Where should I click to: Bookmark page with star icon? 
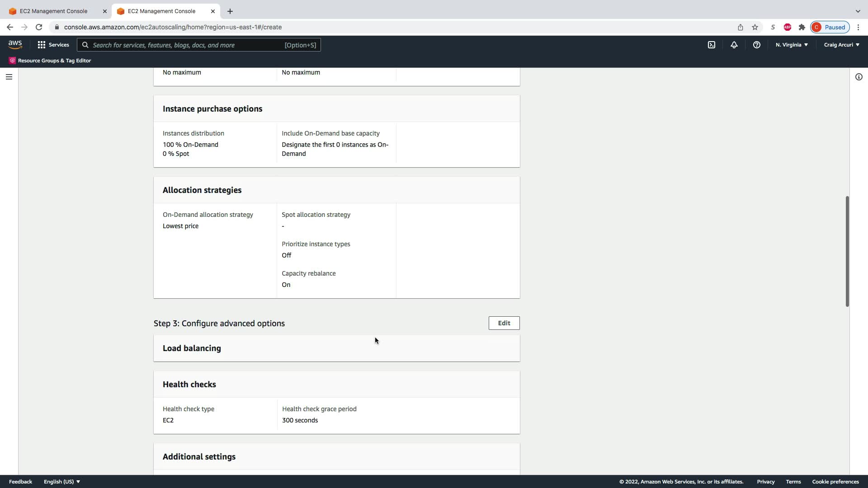(x=755, y=27)
